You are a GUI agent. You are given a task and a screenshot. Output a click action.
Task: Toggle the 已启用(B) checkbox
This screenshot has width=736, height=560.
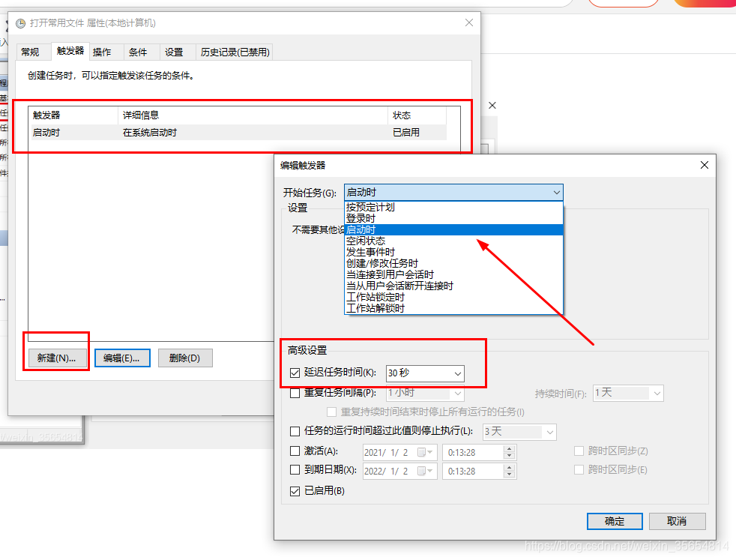pyautogui.click(x=295, y=492)
